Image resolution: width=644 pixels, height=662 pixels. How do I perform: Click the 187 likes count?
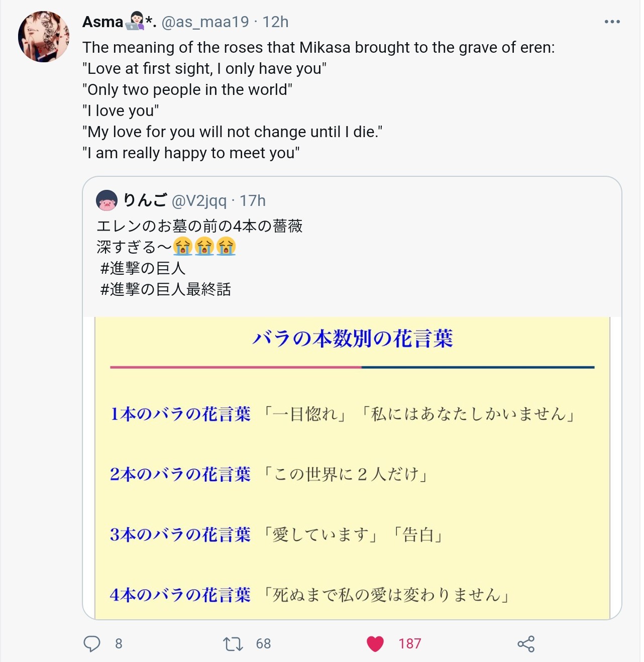409,643
